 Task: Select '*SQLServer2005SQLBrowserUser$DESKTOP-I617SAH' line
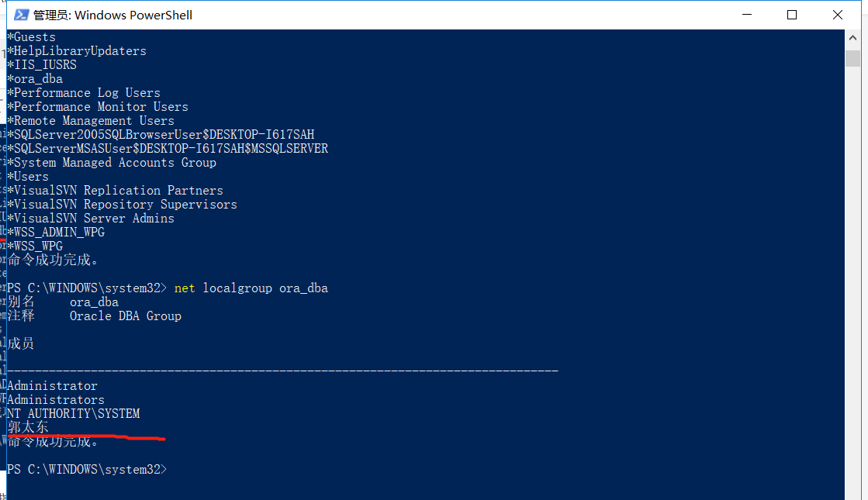pos(159,134)
